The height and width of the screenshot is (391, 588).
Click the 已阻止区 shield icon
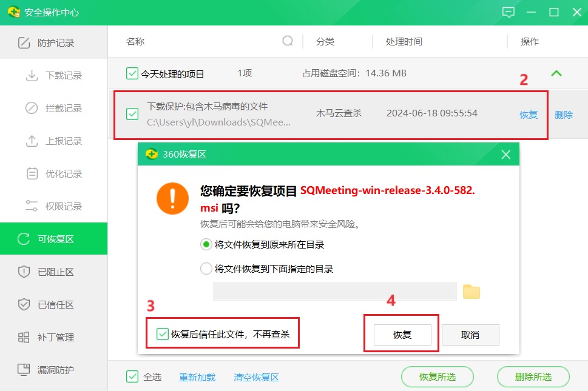pyautogui.click(x=24, y=272)
